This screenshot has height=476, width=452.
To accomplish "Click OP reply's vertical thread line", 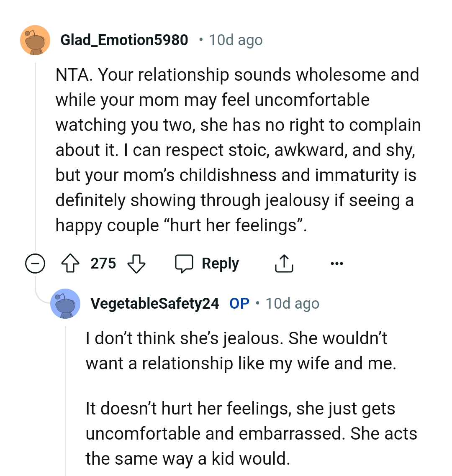I will pyautogui.click(x=66, y=397).
